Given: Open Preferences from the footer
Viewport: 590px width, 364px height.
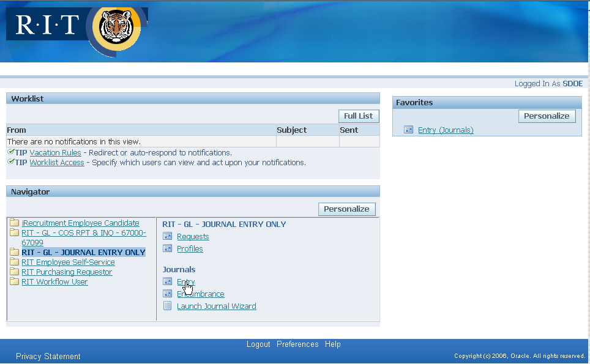Looking at the screenshot, I should (x=297, y=344).
